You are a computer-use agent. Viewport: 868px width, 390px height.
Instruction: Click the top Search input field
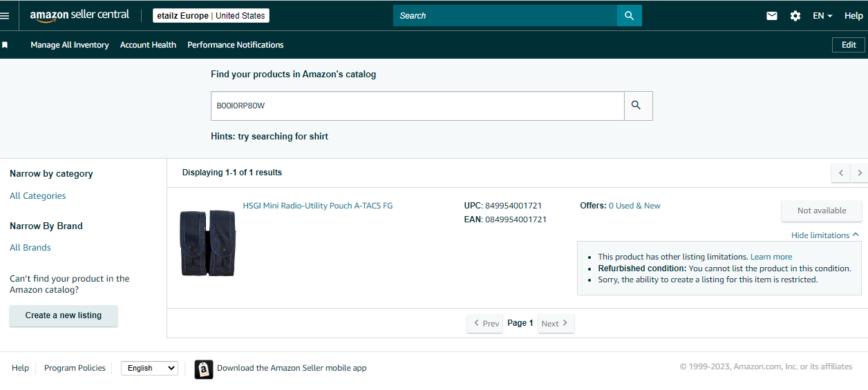pos(505,15)
